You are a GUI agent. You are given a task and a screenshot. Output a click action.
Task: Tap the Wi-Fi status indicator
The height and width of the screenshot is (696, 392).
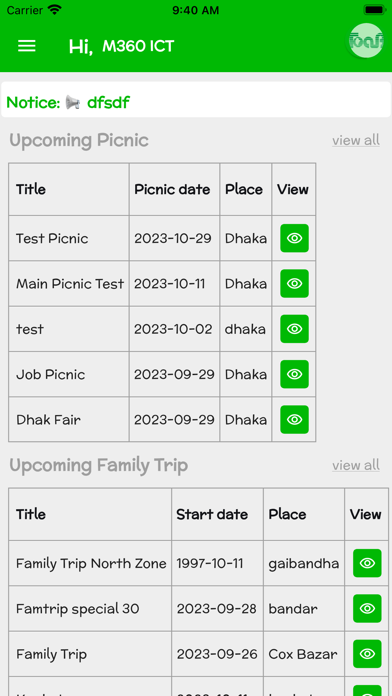(x=55, y=10)
